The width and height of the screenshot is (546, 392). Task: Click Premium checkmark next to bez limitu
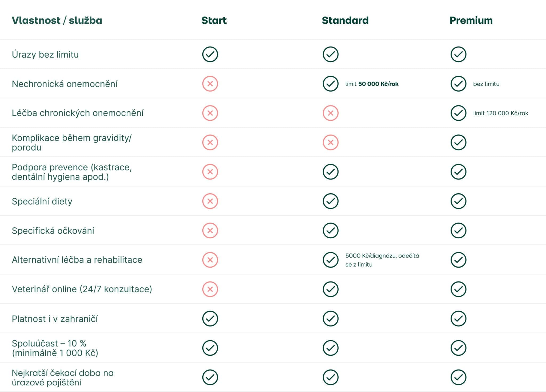458,84
